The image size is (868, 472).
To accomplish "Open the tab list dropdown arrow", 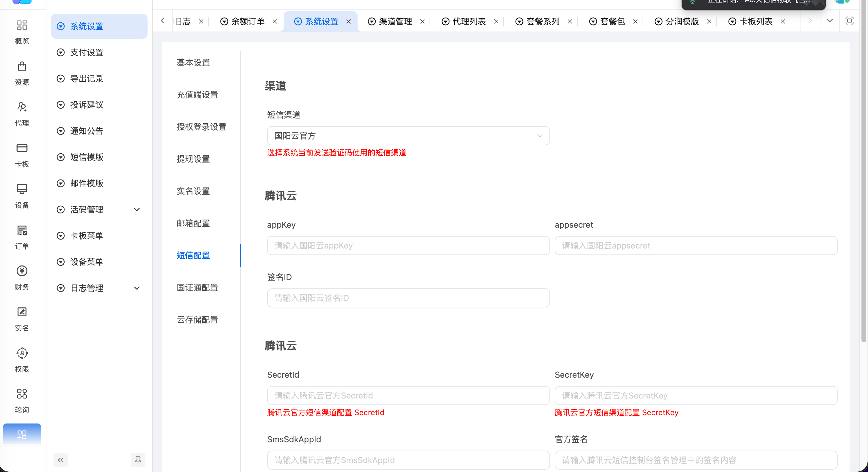I will [830, 21].
